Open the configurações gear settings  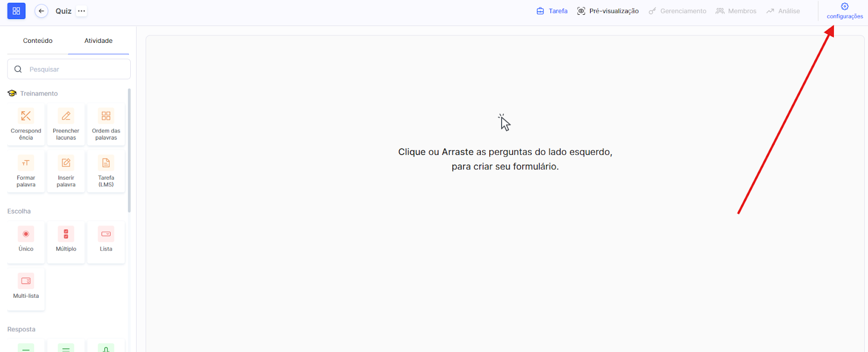844,10
